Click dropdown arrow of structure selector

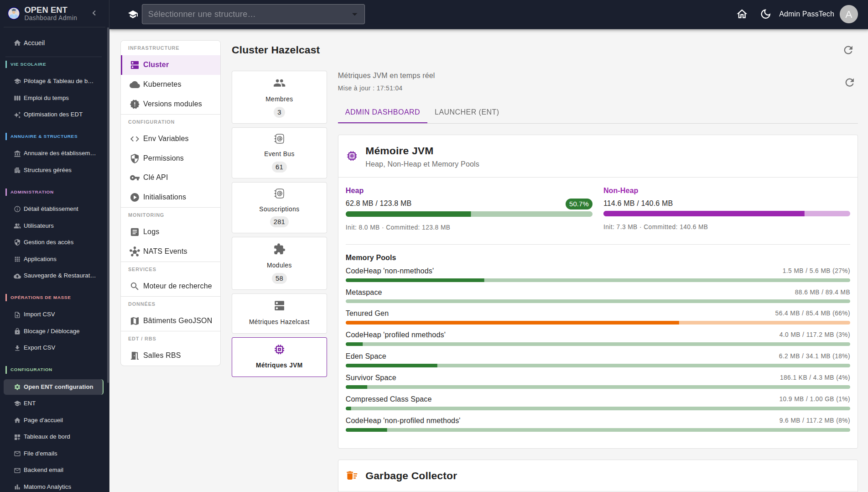tap(354, 14)
